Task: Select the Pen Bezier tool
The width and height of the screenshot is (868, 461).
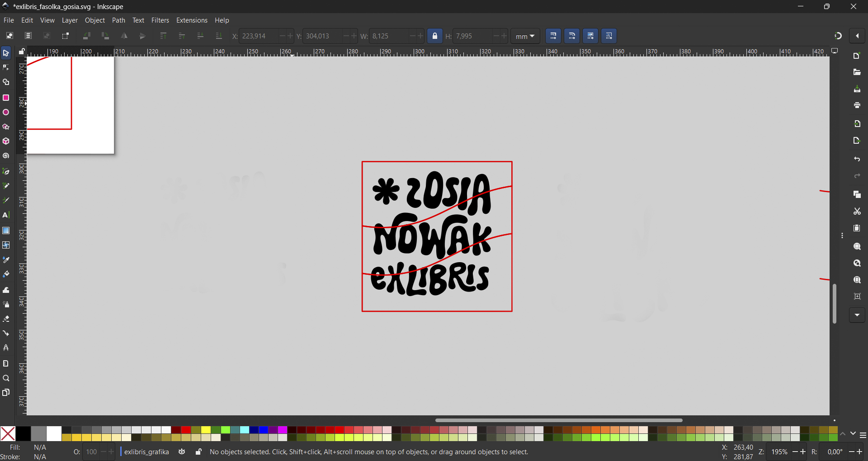Action: coord(6,171)
